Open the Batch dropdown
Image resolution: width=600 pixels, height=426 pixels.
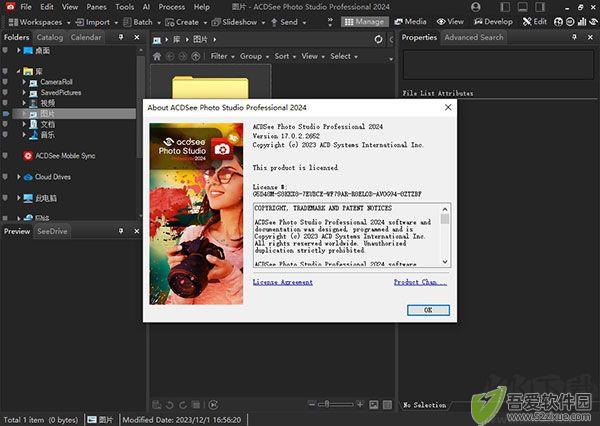[142, 22]
